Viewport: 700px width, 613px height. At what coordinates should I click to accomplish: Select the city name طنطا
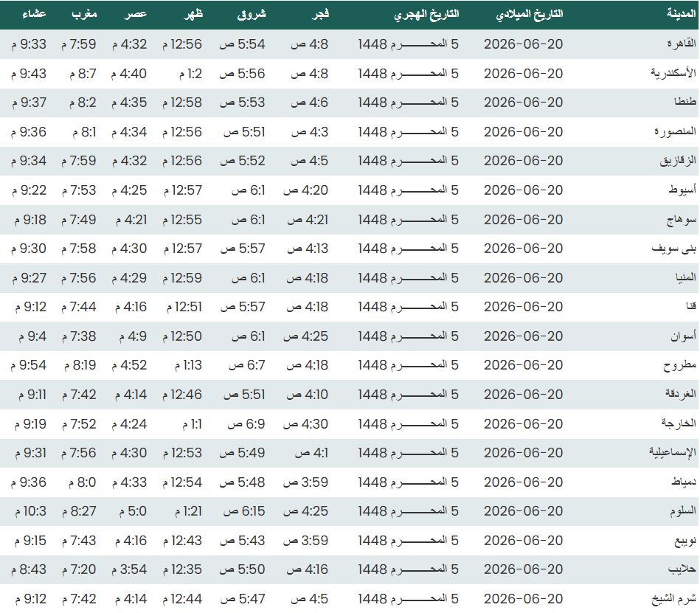[685, 103]
